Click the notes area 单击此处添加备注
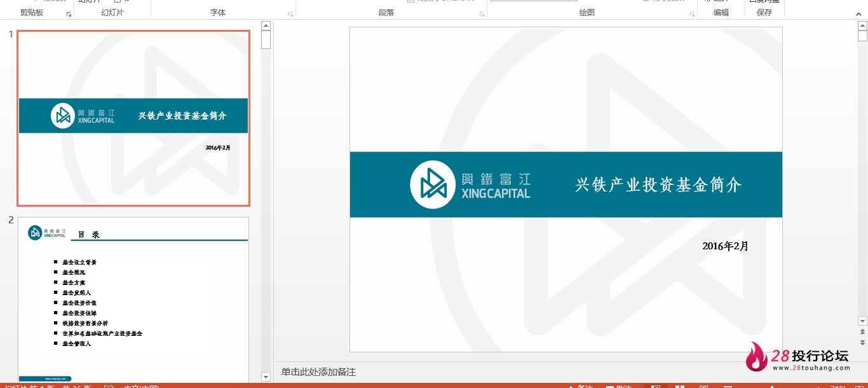Viewport: 868px width, 388px height. [318, 372]
